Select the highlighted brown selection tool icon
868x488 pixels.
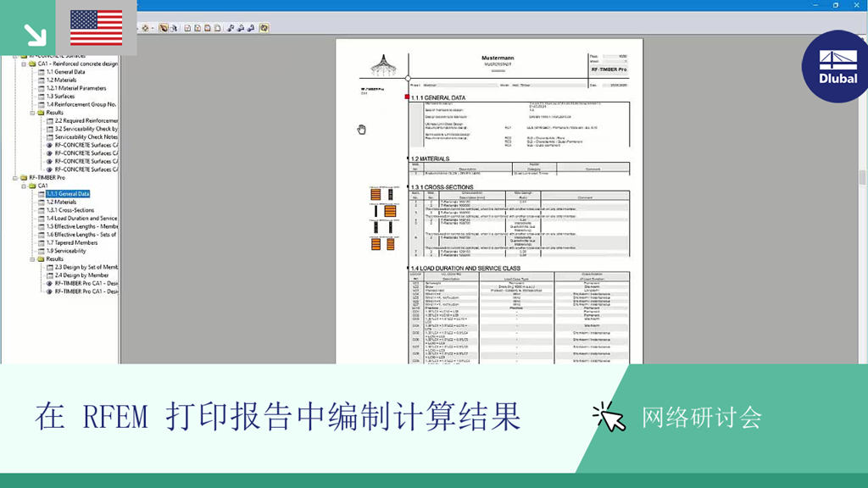click(164, 28)
